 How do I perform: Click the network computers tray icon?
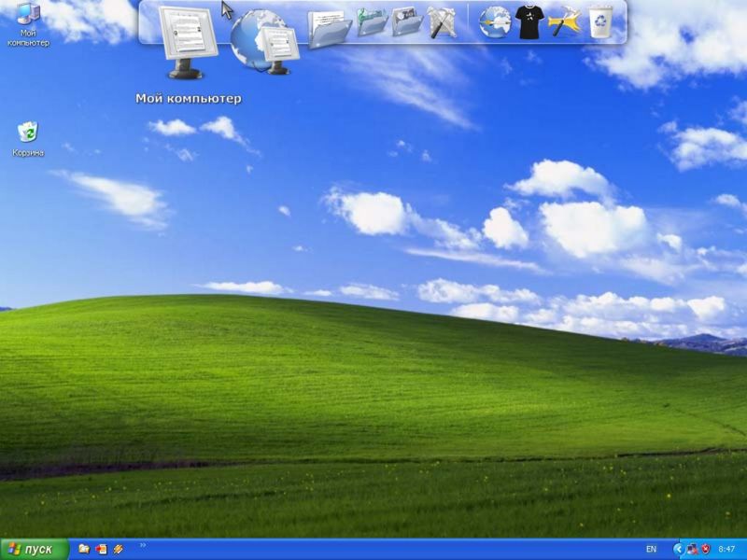click(692, 550)
